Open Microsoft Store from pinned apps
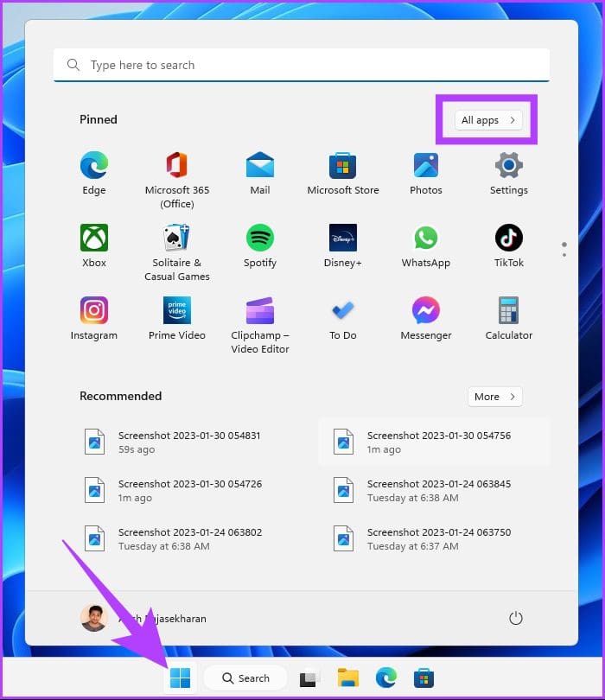Screen dimensions: 605x700 pyautogui.click(x=343, y=173)
